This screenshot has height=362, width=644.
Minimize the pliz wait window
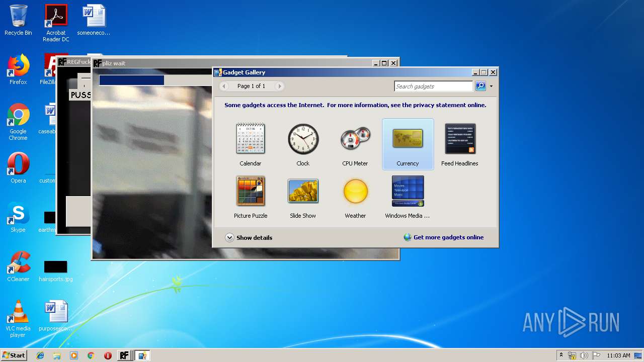(376, 63)
